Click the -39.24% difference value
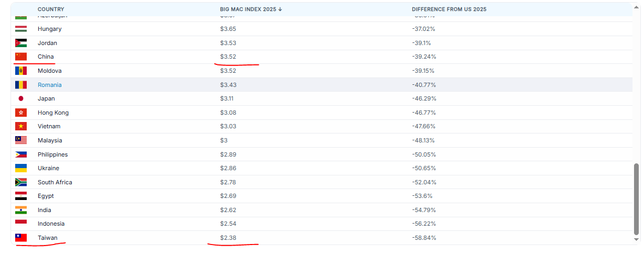The width and height of the screenshot is (644, 255). [424, 57]
